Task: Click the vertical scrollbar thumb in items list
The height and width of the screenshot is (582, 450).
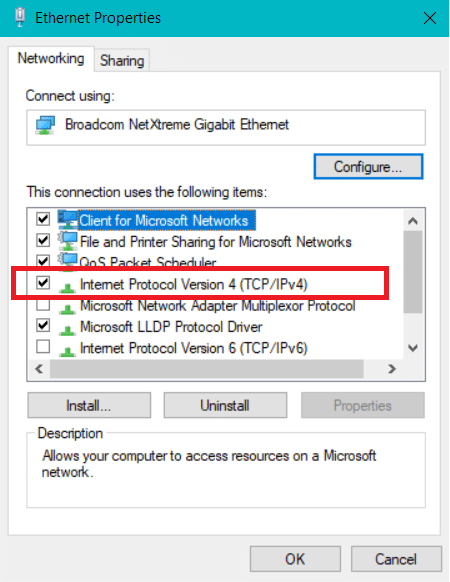Action: [x=413, y=272]
